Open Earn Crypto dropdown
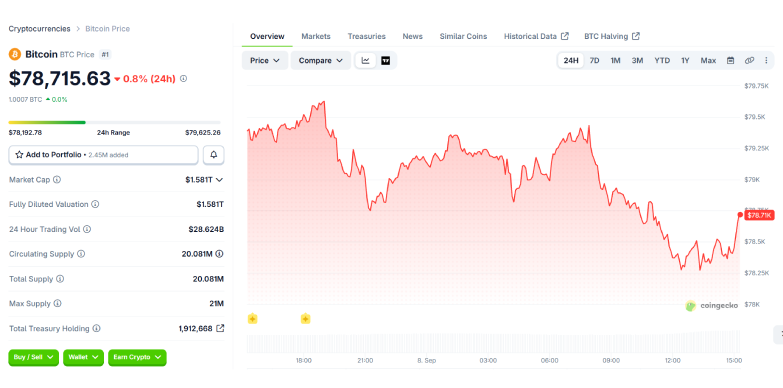 [x=137, y=358]
